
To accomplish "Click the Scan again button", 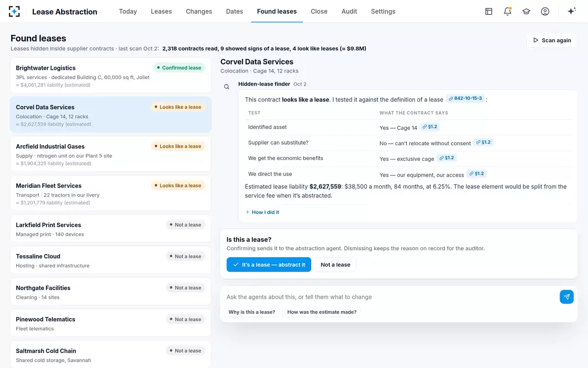I will coord(552,40).
